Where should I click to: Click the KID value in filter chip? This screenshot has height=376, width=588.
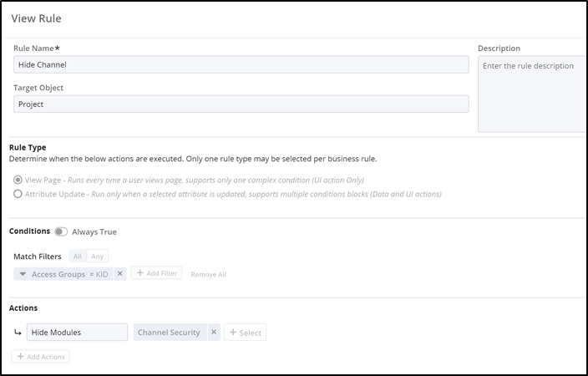click(x=102, y=274)
